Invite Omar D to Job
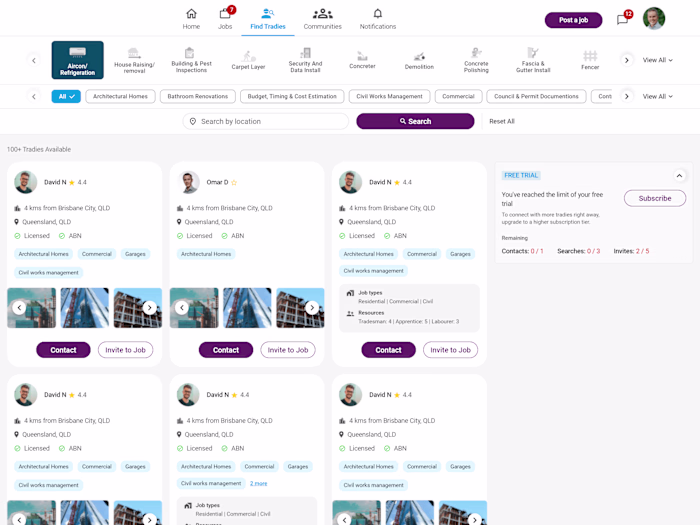The height and width of the screenshot is (525, 700). (288, 350)
